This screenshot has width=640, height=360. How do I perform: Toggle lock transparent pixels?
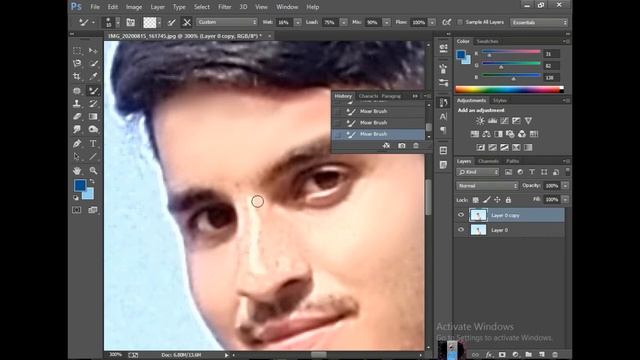click(x=476, y=200)
